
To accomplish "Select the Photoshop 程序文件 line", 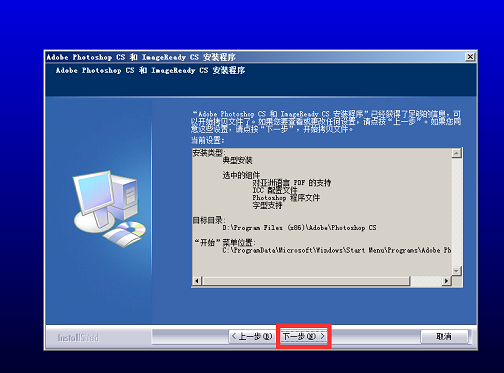I will point(286,198).
